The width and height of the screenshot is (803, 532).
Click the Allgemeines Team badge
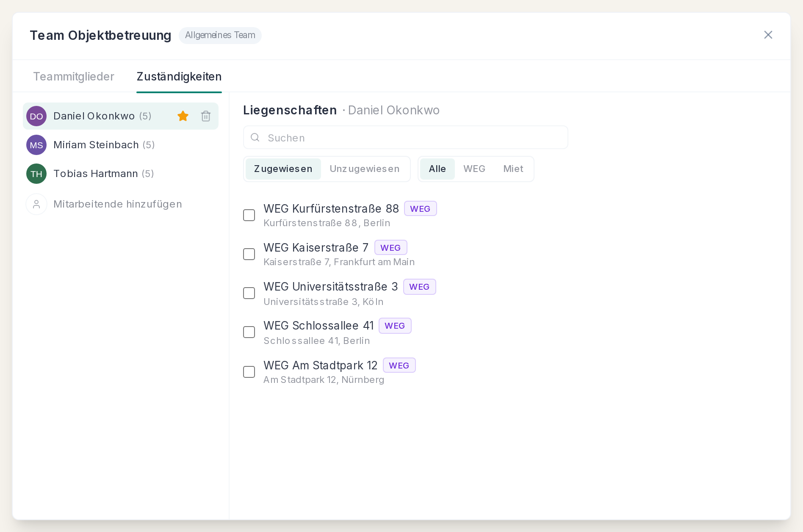point(220,35)
